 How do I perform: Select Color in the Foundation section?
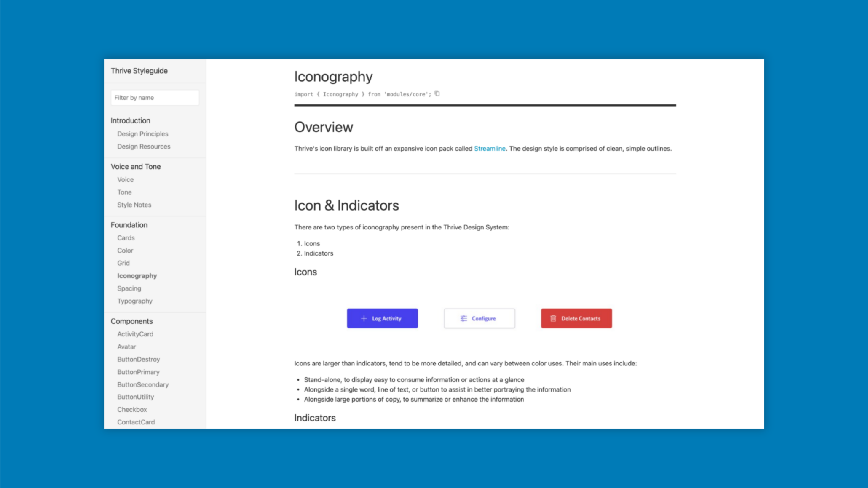(x=125, y=250)
